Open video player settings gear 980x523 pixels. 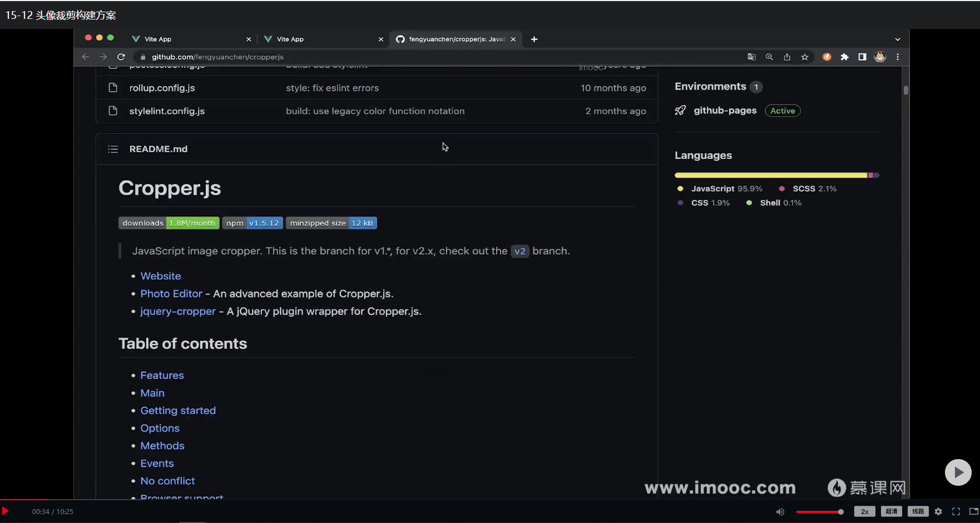coord(938,511)
